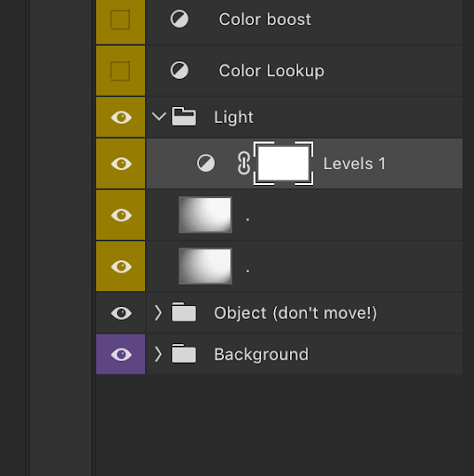Viewport: 474px width, 476px height.
Task: Hide the Levels 1 layer
Action: point(121,164)
